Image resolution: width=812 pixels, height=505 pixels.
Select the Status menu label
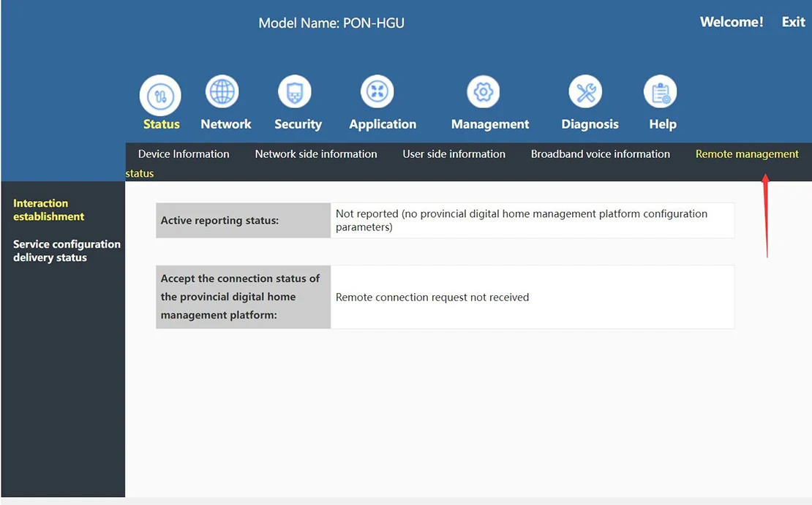[x=162, y=124]
